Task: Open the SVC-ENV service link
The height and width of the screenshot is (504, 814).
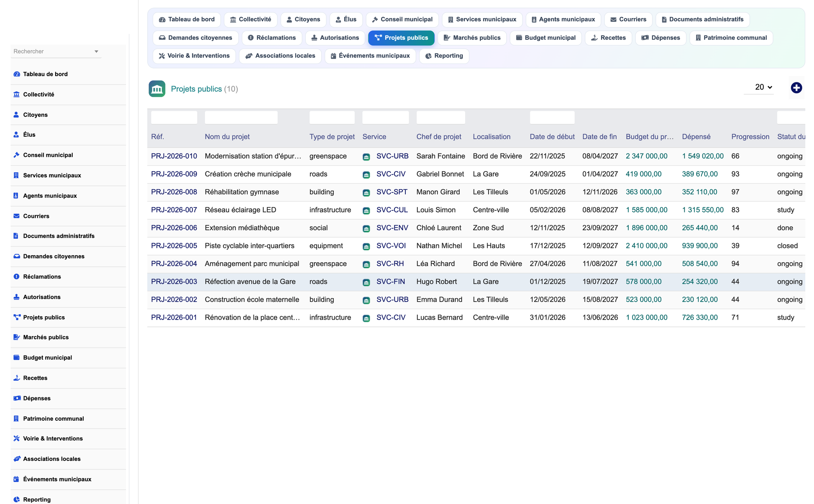Action: (x=392, y=228)
